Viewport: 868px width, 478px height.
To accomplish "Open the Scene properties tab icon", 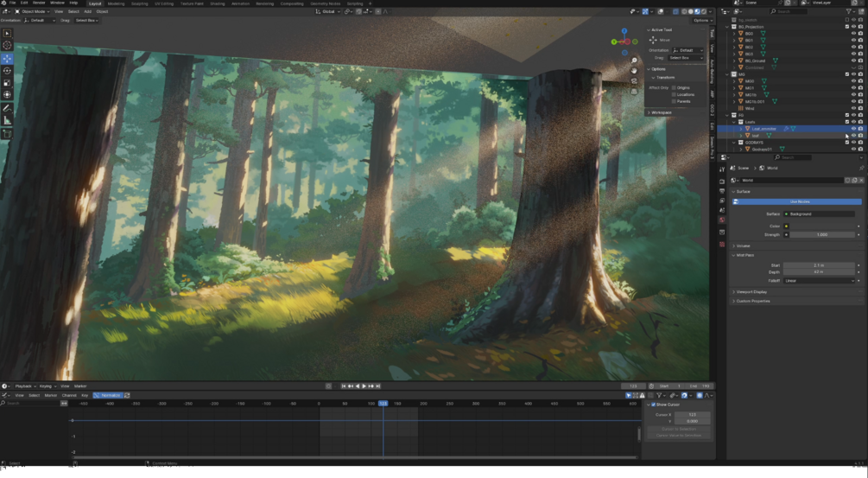I will pyautogui.click(x=722, y=210).
